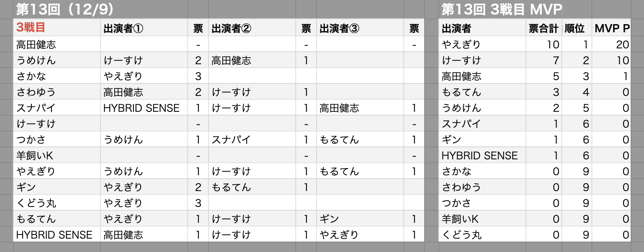Click the 第13回 3戦目 MVP title cell

click(501, 9)
